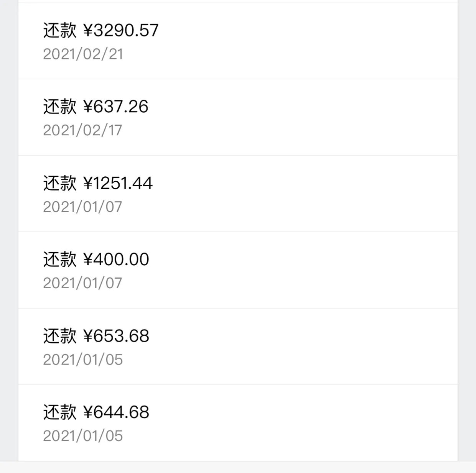Image resolution: width=476 pixels, height=473 pixels.
Task: Tap the 还款 label beside ¥1251.44
Action: pos(60,183)
